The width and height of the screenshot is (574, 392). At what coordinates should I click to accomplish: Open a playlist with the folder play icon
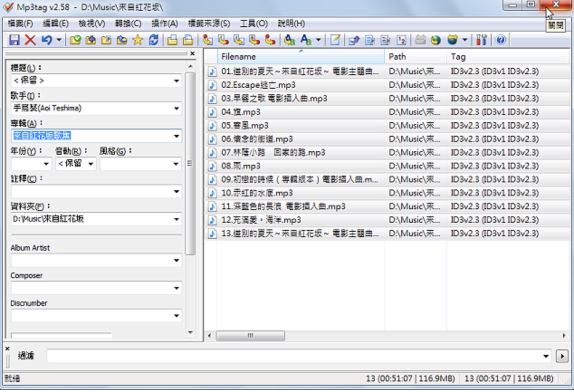pyautogui.click(x=106, y=40)
